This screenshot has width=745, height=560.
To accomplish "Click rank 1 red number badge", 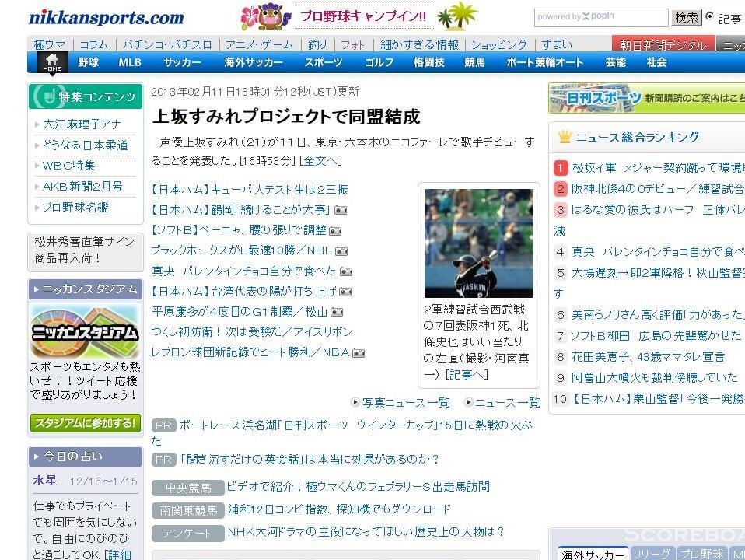I will [561, 168].
